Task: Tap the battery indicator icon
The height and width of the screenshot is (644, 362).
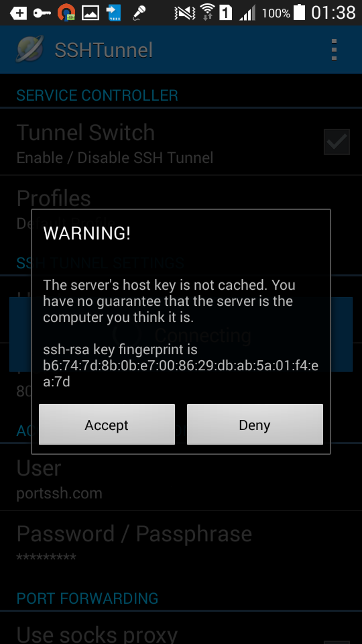Action: (x=300, y=12)
